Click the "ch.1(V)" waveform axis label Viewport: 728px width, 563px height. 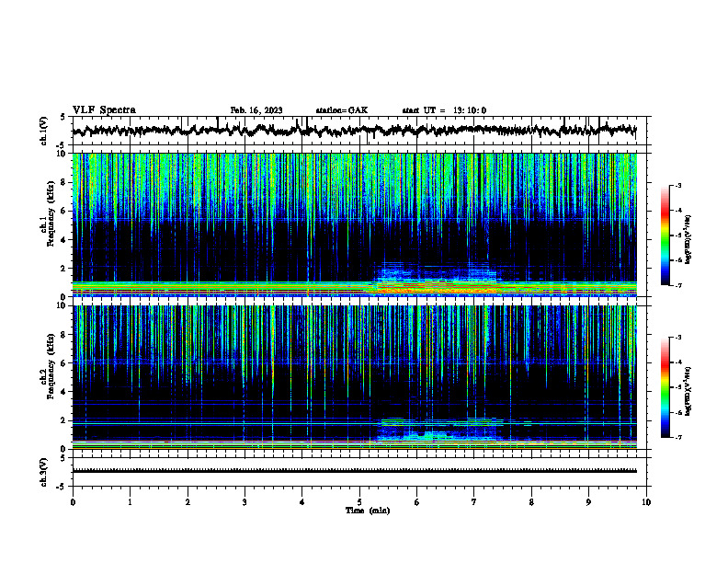click(x=43, y=131)
